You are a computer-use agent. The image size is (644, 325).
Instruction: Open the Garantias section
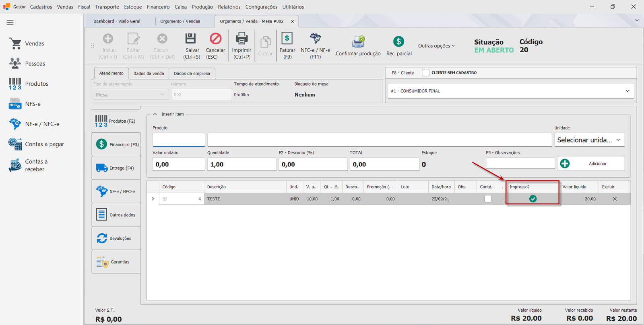[x=116, y=262]
